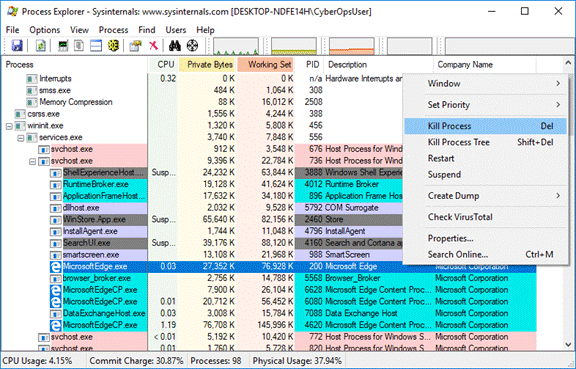
Task: Click the binoculars Find Handle icon
Action: coord(175,46)
